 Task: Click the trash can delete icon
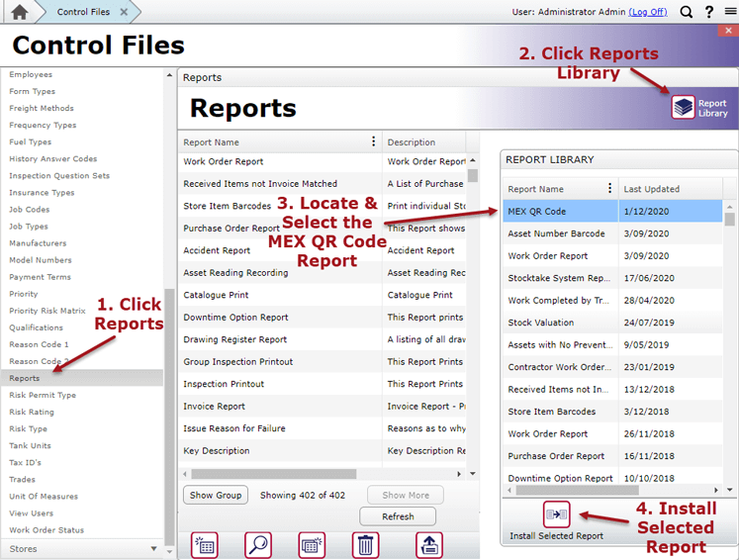pyautogui.click(x=366, y=545)
